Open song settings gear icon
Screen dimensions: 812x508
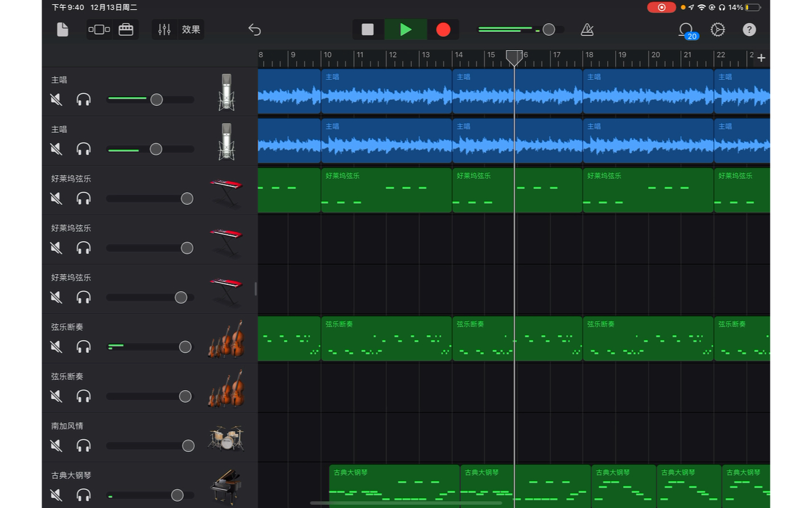pos(718,30)
